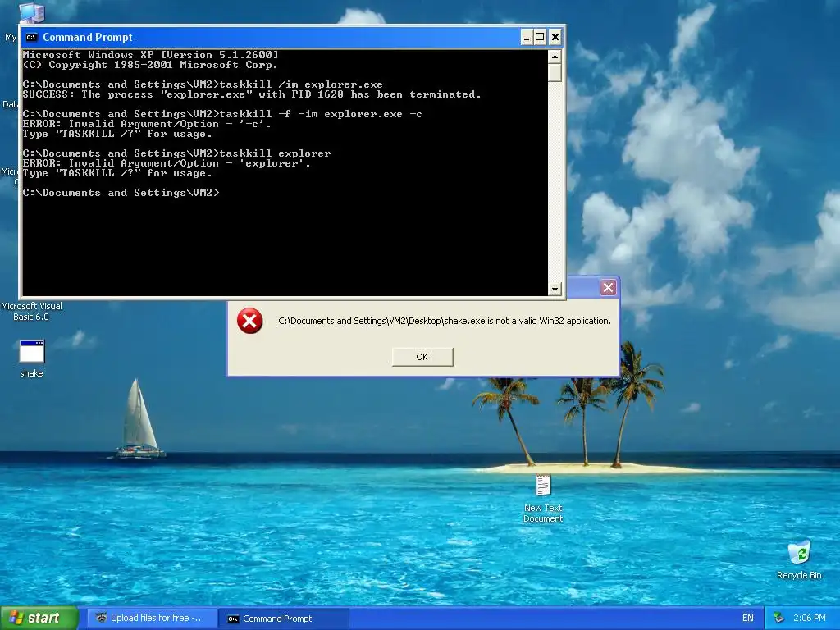Viewport: 840px width, 630px height.
Task: Click the Command Prompt scrollbar thumb
Action: (555, 72)
